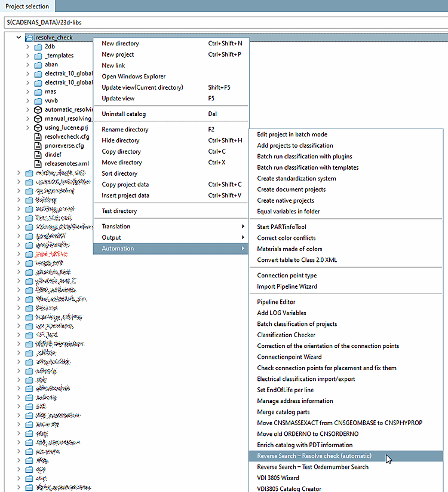This screenshot has width=448, height=492.
Task: Click the mas folder icon
Action: pos(38,92)
